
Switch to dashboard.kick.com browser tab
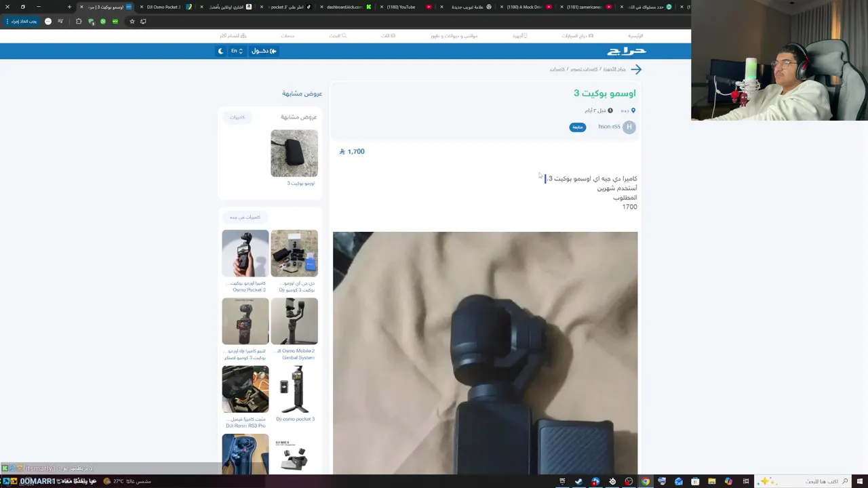345,7
